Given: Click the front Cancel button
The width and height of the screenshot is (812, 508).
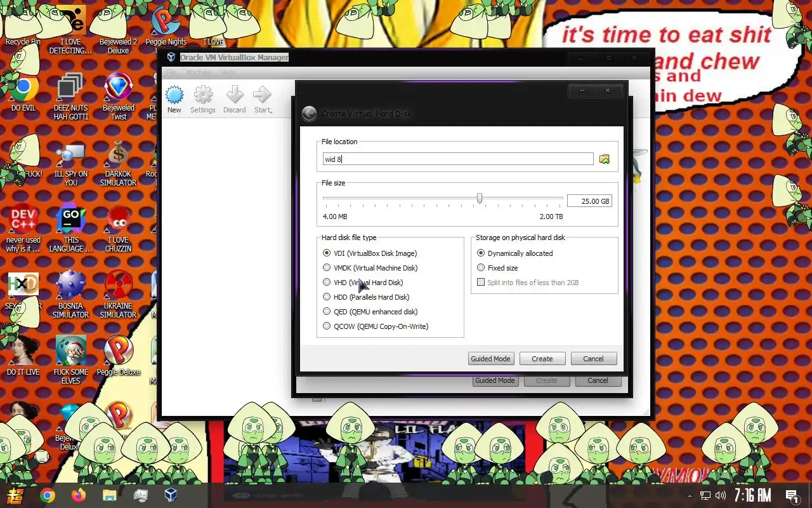Looking at the screenshot, I should 594,359.
